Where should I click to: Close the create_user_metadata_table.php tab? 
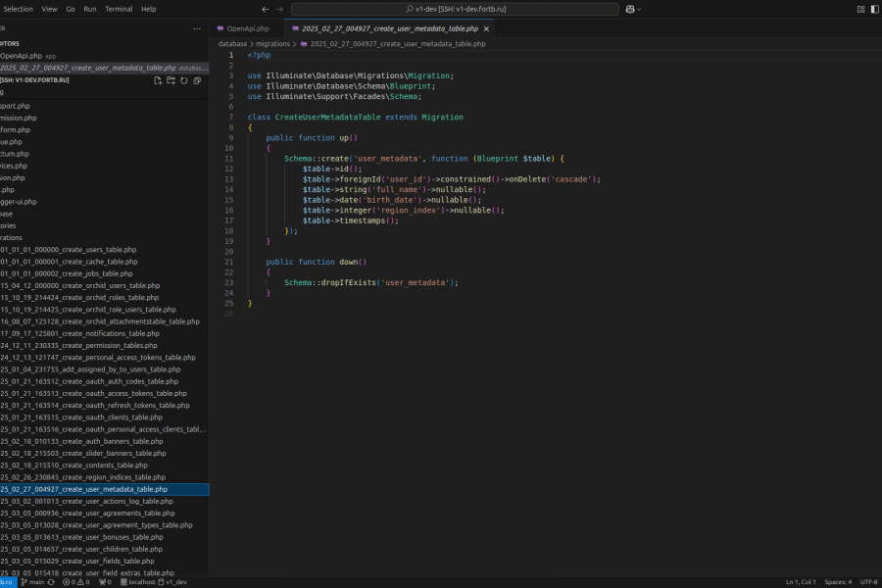point(488,28)
